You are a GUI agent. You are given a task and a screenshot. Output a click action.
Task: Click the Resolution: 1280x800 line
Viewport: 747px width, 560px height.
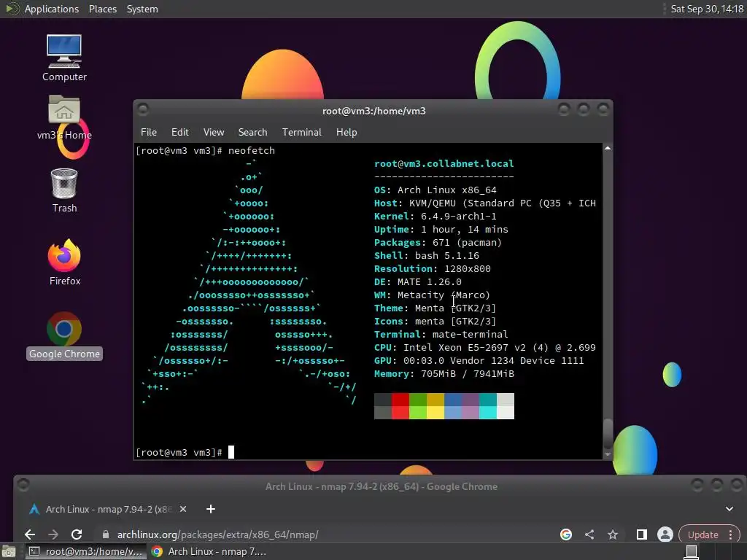(x=432, y=268)
